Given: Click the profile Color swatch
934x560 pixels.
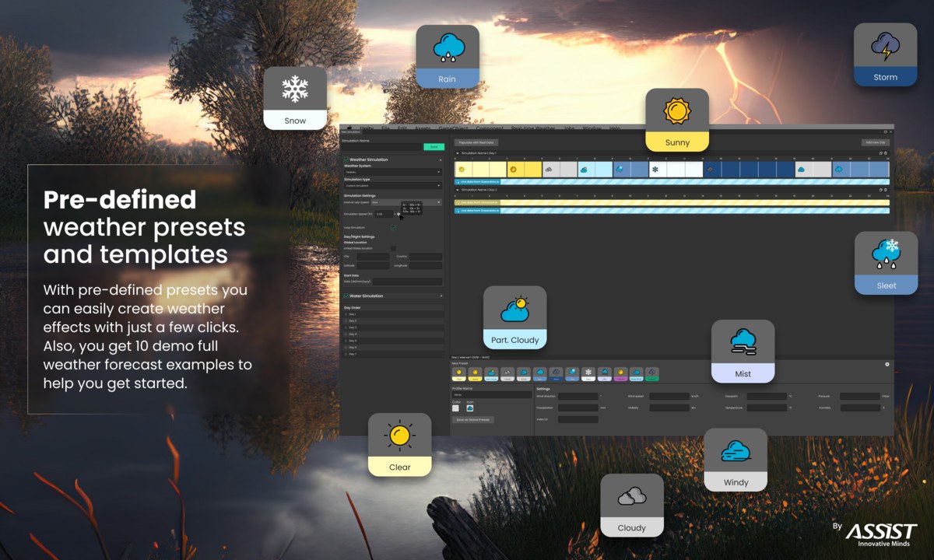Looking at the screenshot, I should (x=455, y=408).
